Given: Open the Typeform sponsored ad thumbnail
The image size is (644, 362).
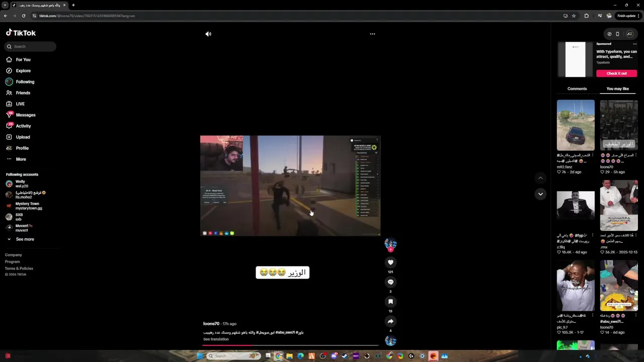Looking at the screenshot, I should [575, 59].
